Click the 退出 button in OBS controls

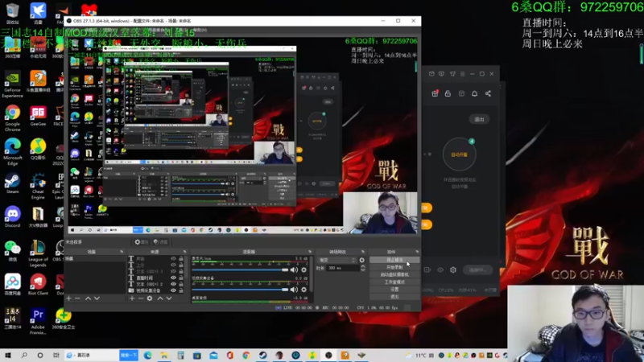click(x=394, y=296)
